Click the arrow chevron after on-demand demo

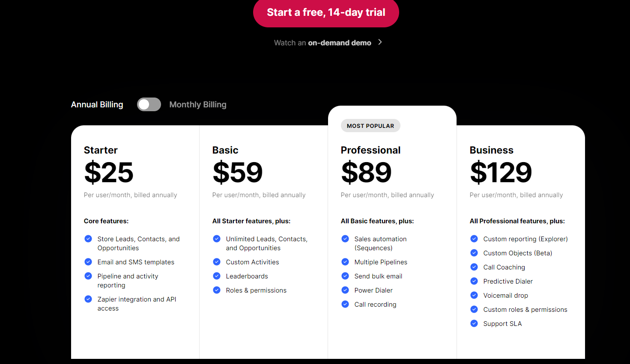tap(380, 42)
